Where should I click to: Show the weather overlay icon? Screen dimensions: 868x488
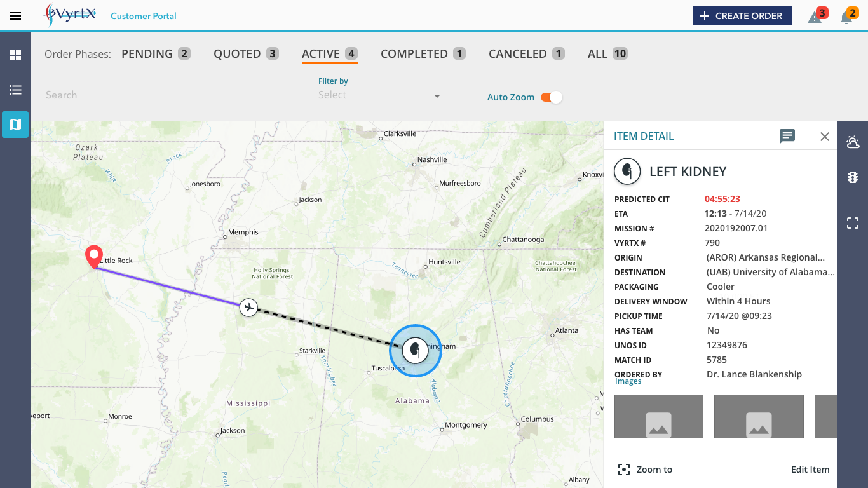pos(853,142)
